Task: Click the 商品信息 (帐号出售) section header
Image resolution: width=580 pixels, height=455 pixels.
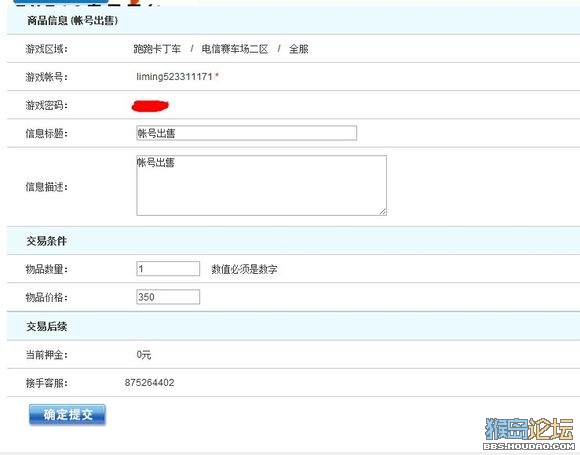Action: click(x=72, y=20)
